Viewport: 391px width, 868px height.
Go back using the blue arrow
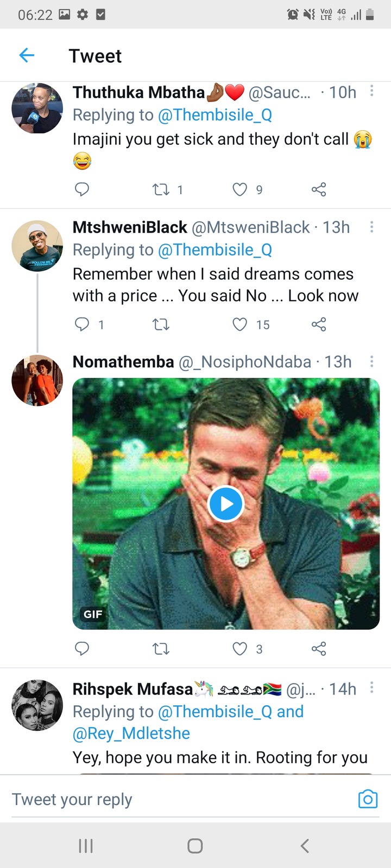[x=27, y=55]
